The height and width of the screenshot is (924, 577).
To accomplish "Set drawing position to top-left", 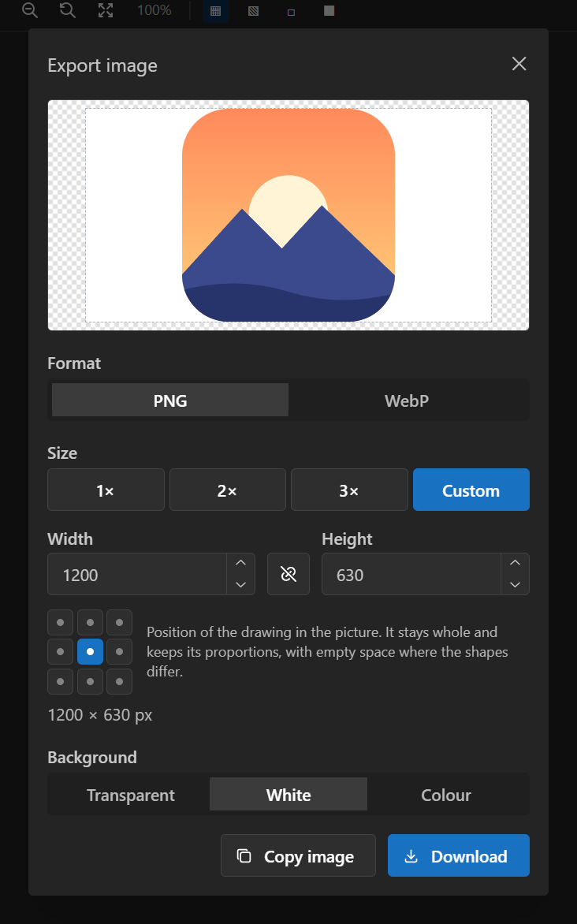I will click(x=60, y=622).
